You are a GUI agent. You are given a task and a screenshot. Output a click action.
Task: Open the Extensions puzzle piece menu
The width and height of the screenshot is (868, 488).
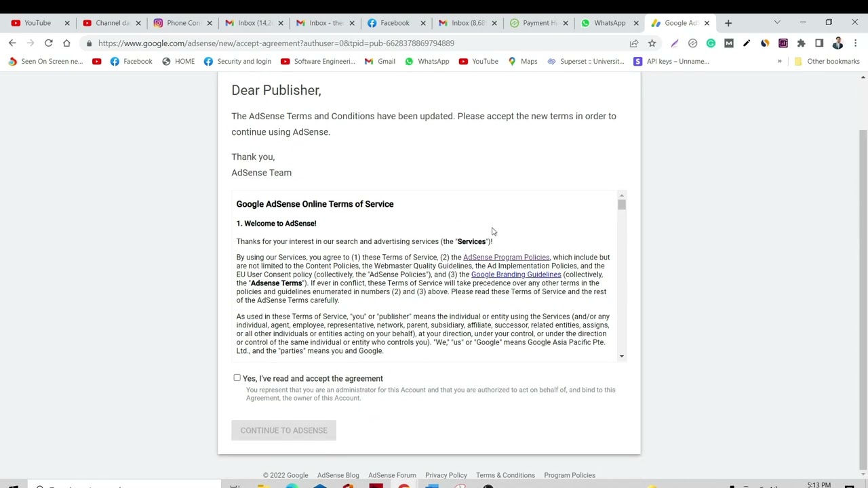(x=801, y=43)
